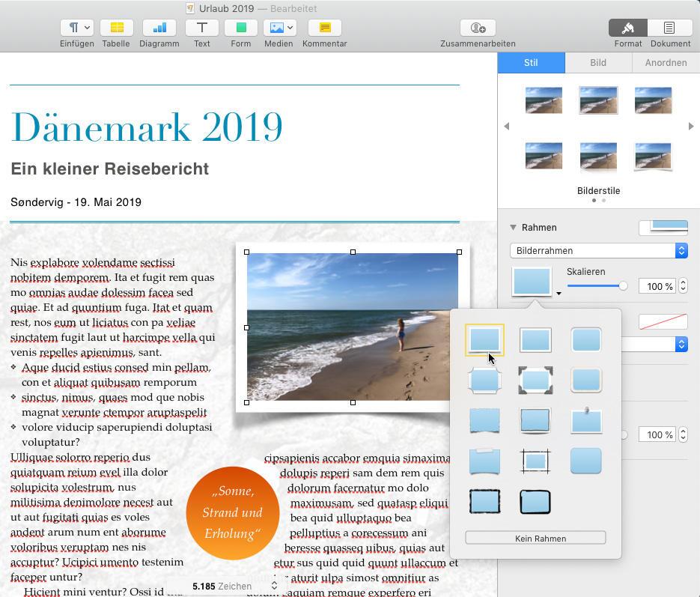
Task: Toggle the Format sidebar button
Action: [627, 28]
